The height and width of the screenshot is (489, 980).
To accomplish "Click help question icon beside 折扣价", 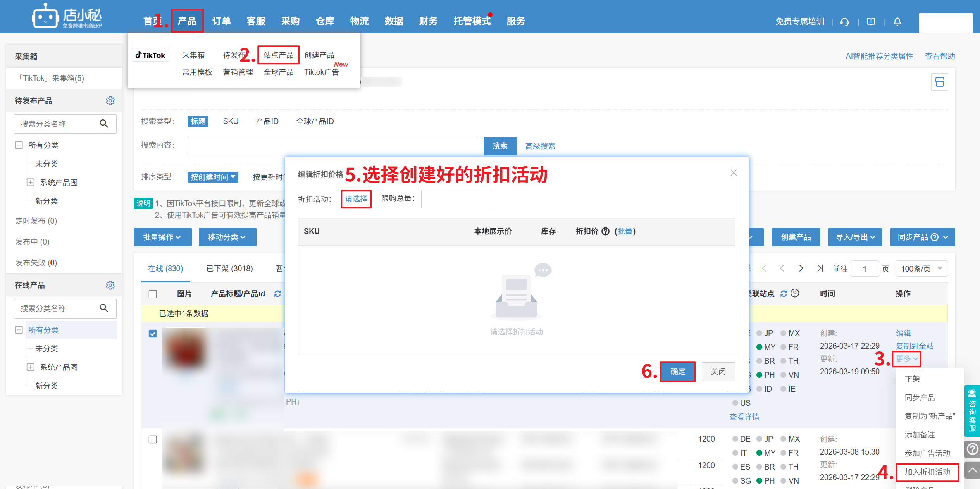I will 605,231.
